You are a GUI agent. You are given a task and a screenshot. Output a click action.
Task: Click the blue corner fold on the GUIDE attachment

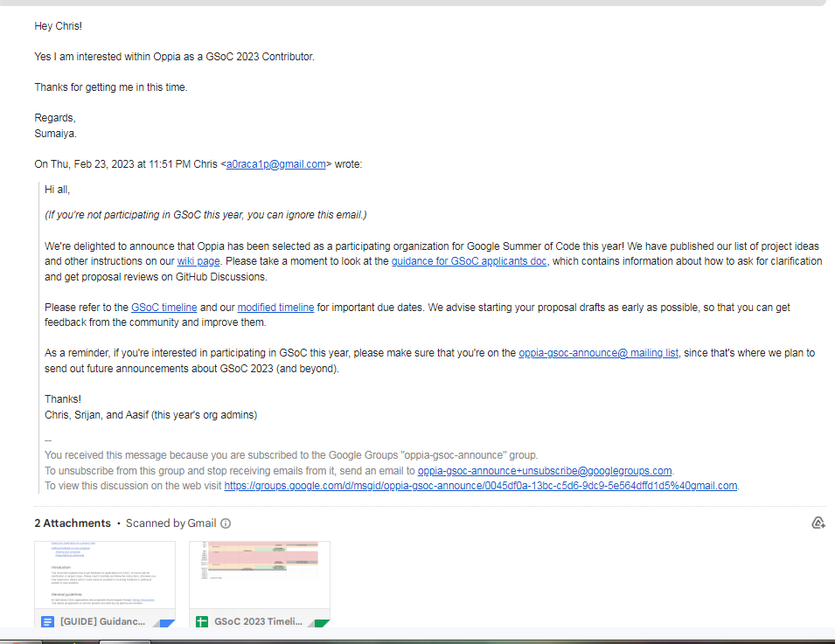coord(169,622)
